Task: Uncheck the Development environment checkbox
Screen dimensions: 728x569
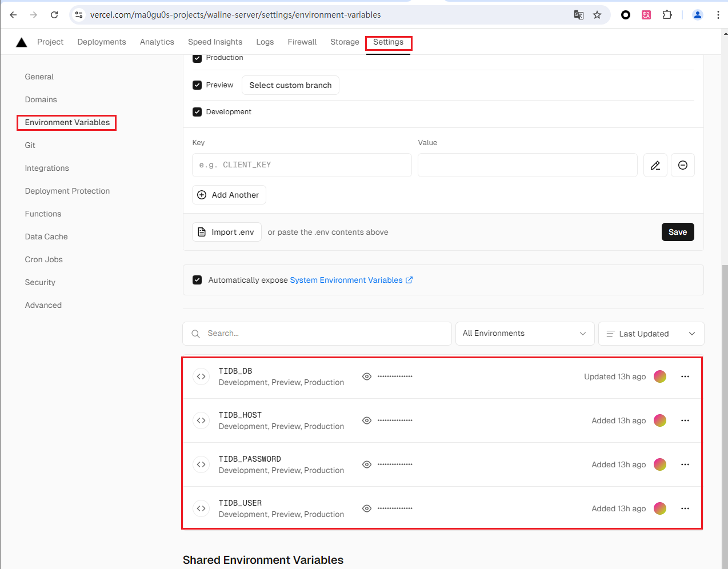Action: [197, 112]
